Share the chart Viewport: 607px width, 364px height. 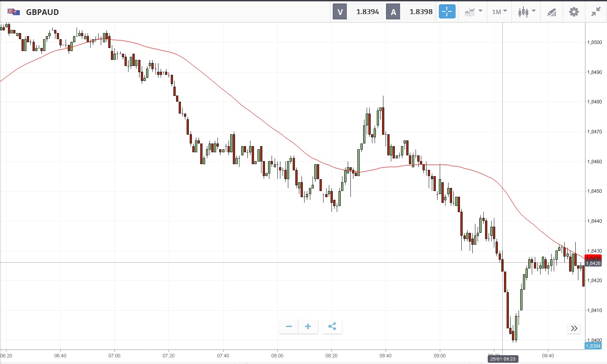332,327
